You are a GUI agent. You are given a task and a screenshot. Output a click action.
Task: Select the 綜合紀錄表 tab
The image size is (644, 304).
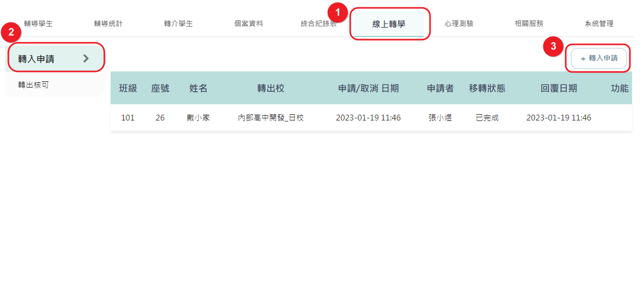coord(318,23)
